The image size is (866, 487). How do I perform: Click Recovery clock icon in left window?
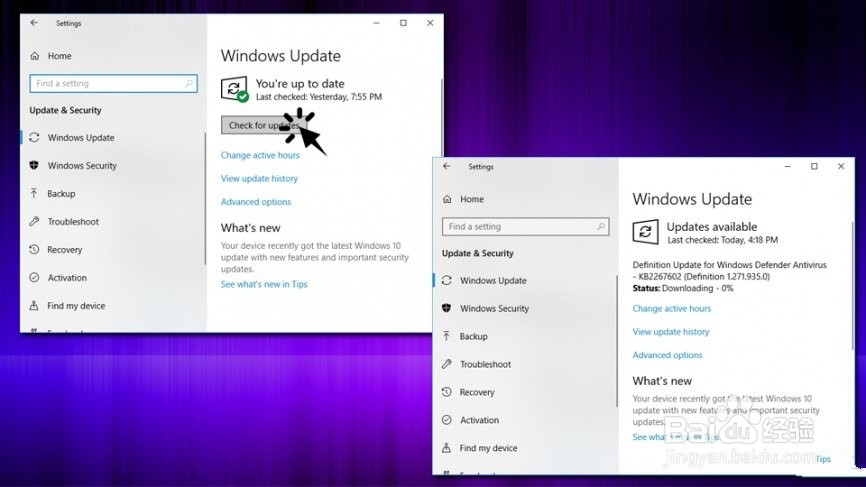coord(34,250)
